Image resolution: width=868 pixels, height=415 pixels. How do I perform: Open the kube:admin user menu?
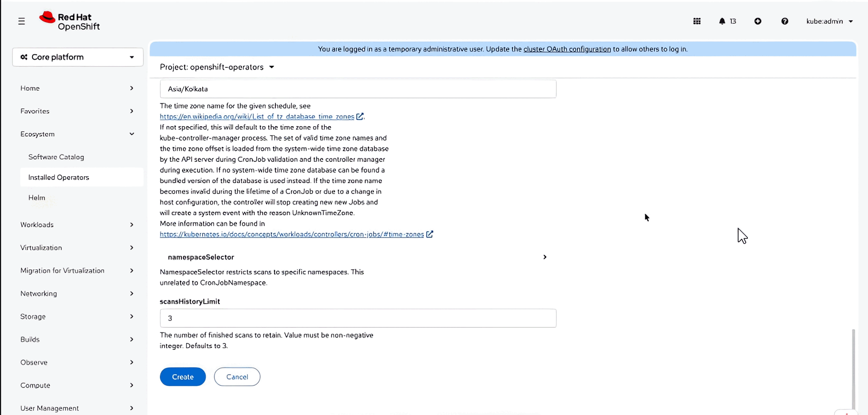click(x=829, y=21)
